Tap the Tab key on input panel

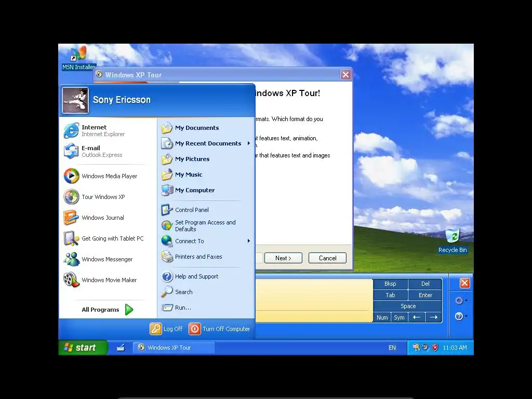(390, 295)
